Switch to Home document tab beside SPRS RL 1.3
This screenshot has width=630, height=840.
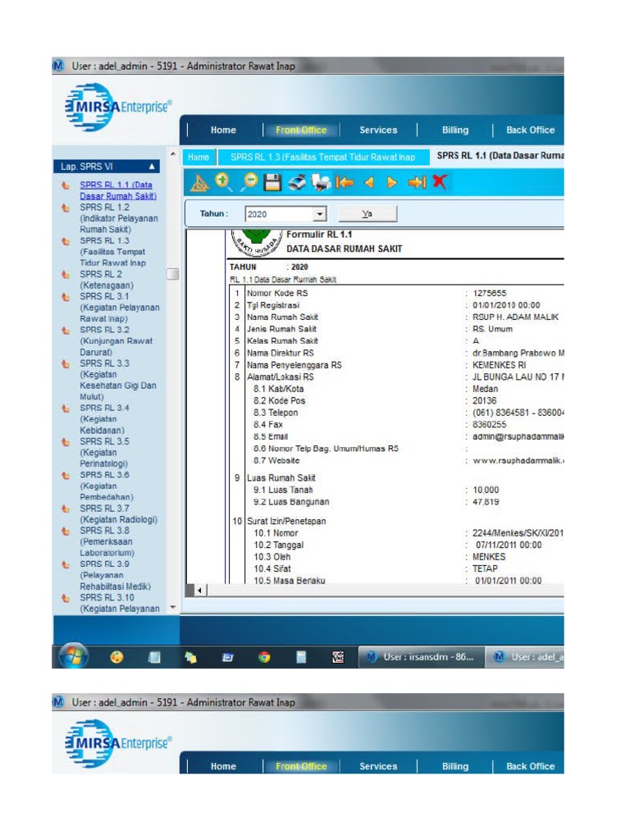click(x=199, y=157)
